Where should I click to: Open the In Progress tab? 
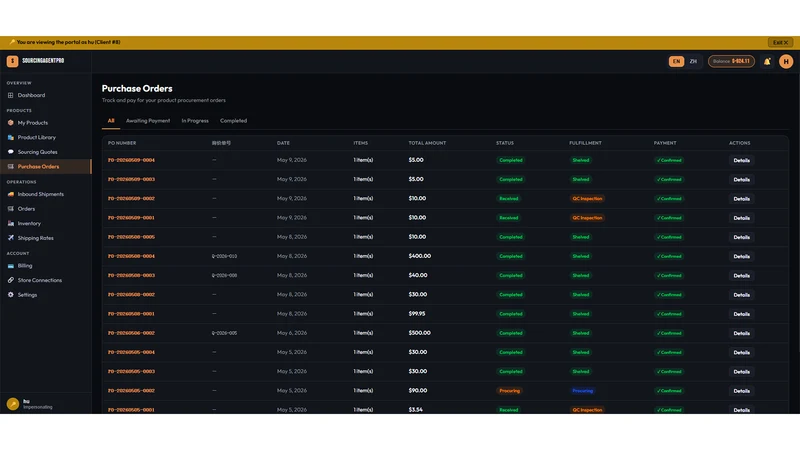195,121
